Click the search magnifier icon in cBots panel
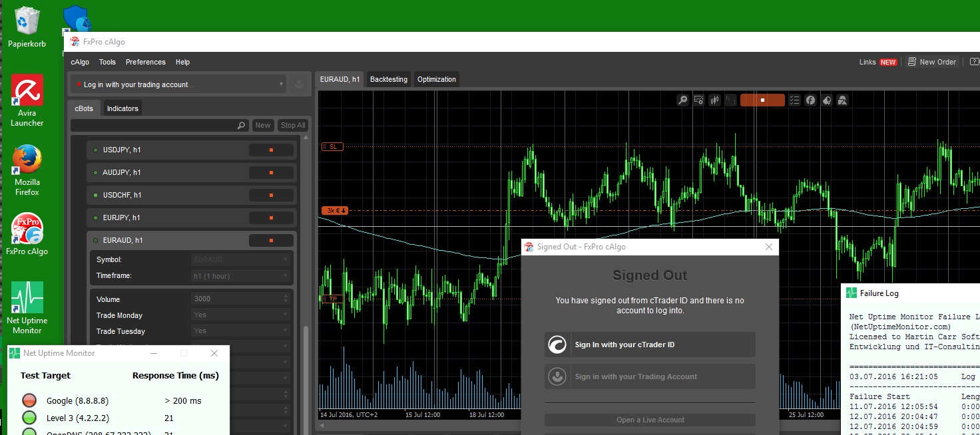The height and width of the screenshot is (435, 980). coord(242,125)
